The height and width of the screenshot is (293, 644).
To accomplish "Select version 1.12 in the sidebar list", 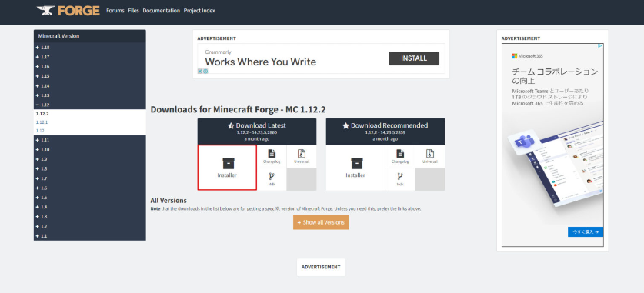I will [x=40, y=131].
